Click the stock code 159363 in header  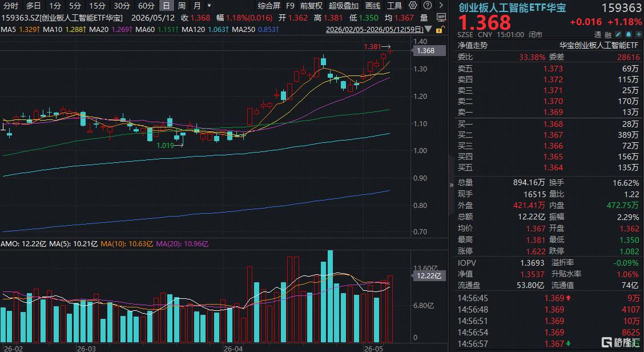[x=621, y=8]
